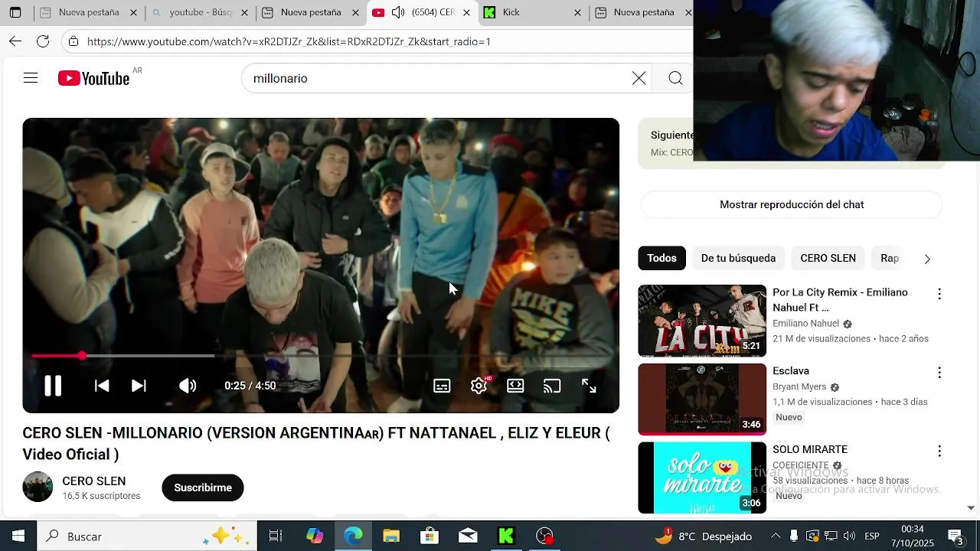Viewport: 980px width, 551px height.
Task: Open the network tray icon
Action: tap(831, 536)
